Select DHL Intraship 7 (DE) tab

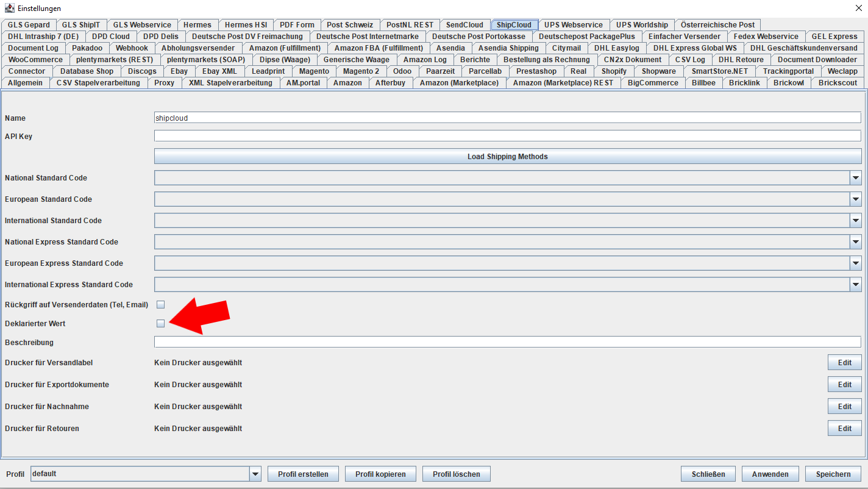click(x=43, y=37)
